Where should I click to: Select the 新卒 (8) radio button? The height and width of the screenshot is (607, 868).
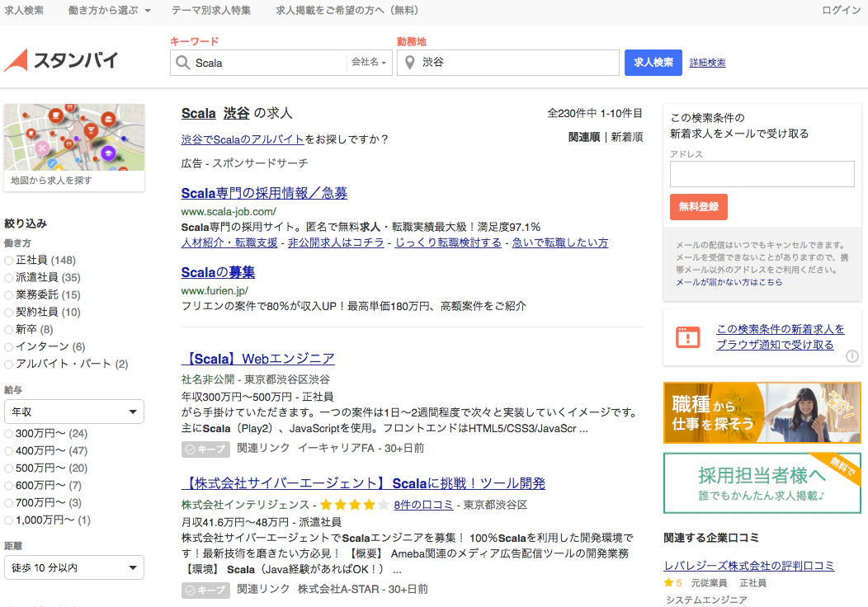[x=8, y=330]
